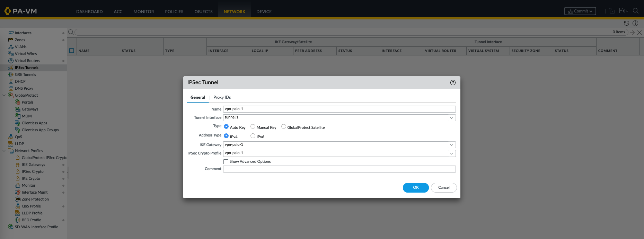644x239 pixels.
Task: Clear the filter with the X icon
Action: point(639,33)
